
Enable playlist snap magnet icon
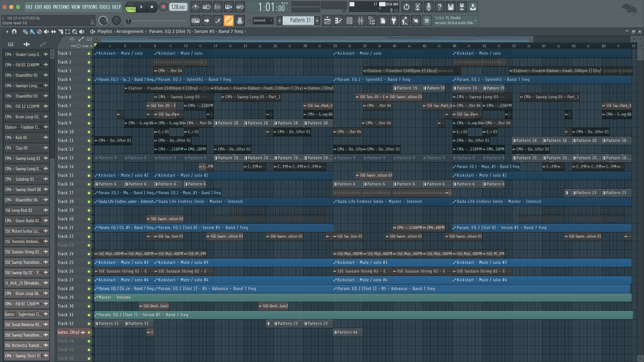14,32
